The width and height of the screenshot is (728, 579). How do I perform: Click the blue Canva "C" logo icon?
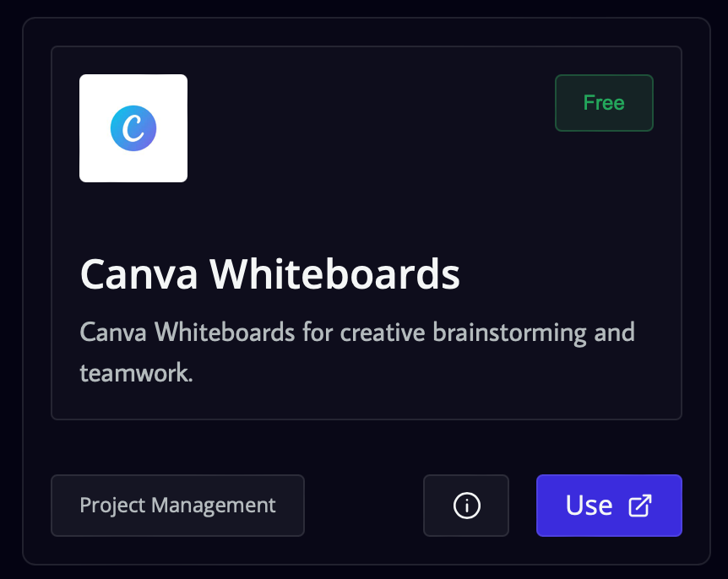pos(133,128)
